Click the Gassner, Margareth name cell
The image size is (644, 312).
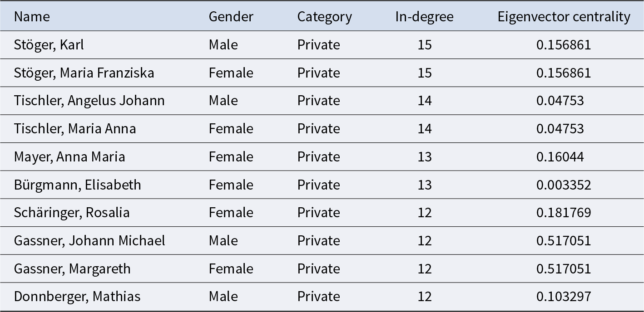tap(72, 269)
